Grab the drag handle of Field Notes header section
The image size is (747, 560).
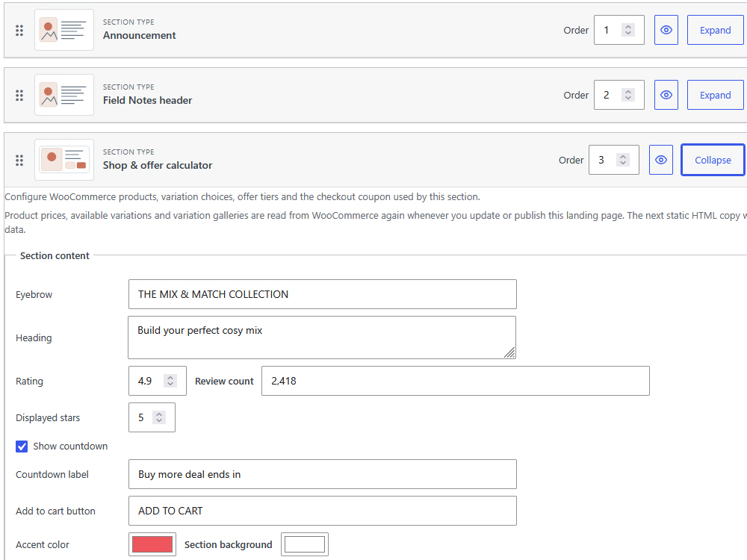[19, 96]
